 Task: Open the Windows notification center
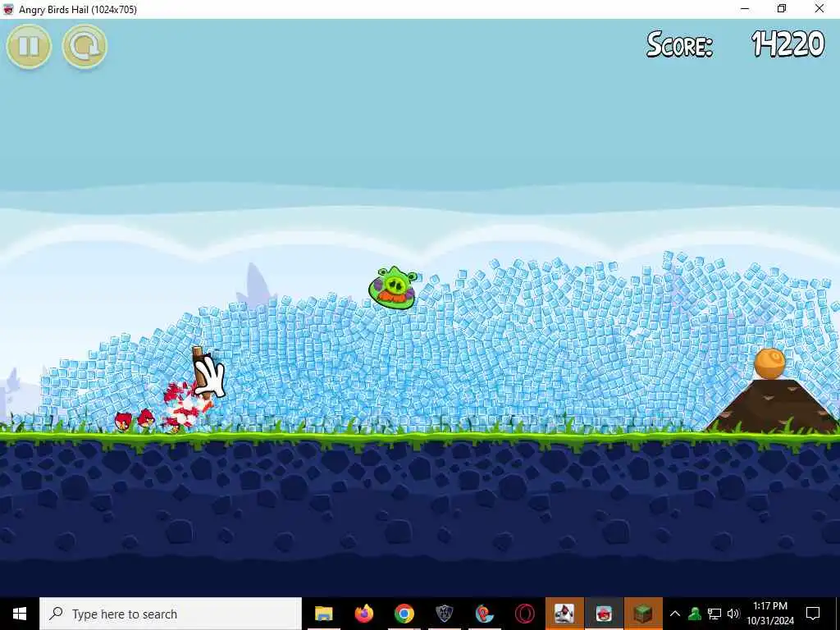(813, 614)
